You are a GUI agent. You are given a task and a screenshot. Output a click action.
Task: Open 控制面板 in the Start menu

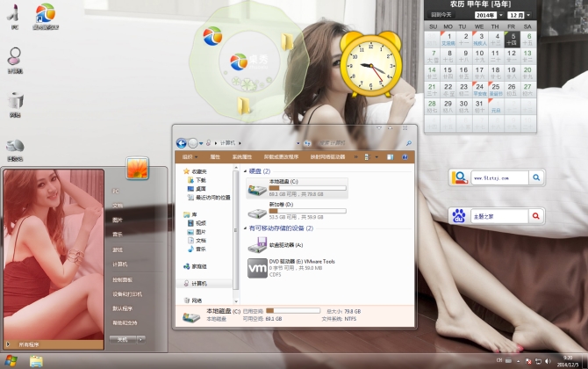pyautogui.click(x=122, y=279)
